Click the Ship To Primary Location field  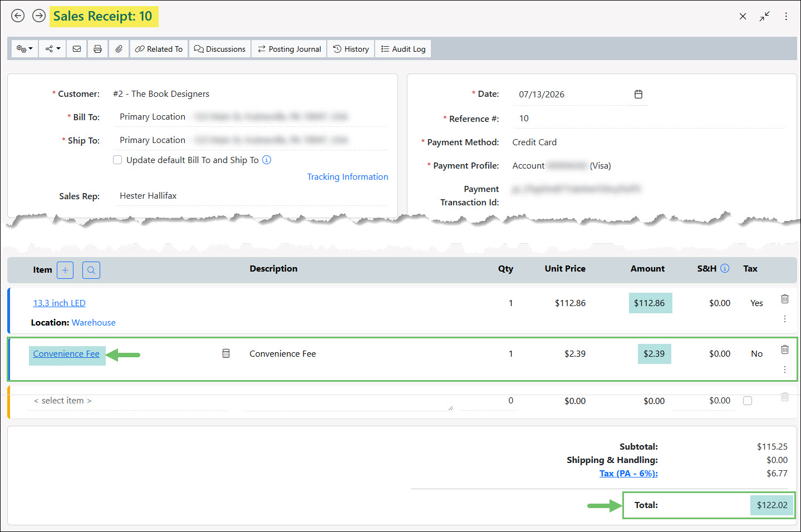pyautogui.click(x=250, y=140)
